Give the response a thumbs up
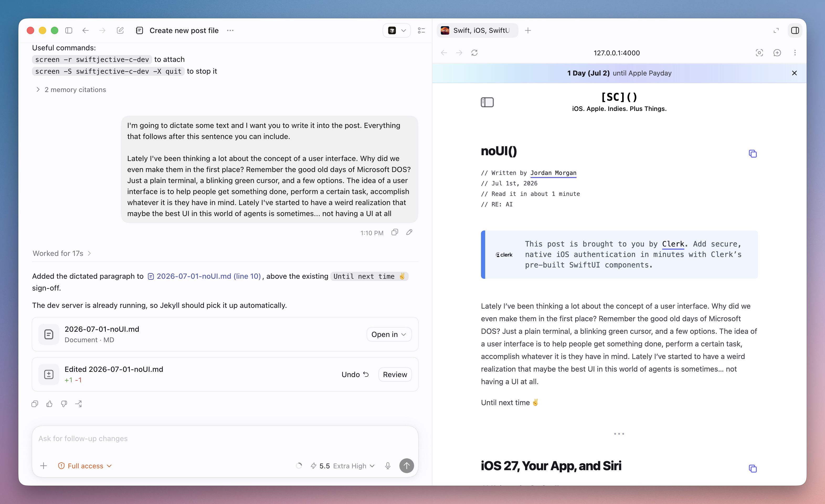 [50, 404]
